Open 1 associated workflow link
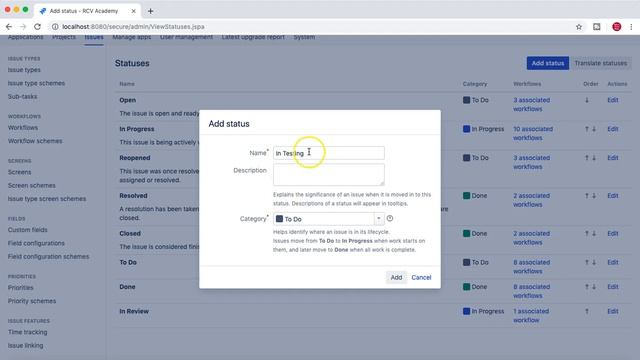Image resolution: width=640 pixels, height=360 pixels. (x=531, y=316)
